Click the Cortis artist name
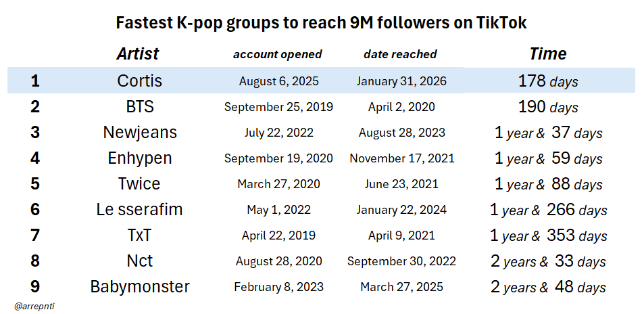Screen dimensions: 644x314 139,81
